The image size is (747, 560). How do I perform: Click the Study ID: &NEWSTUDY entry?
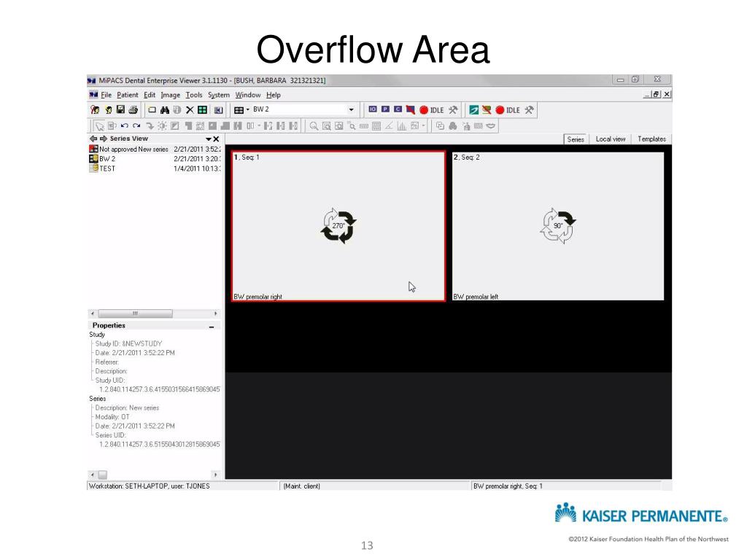coord(128,343)
